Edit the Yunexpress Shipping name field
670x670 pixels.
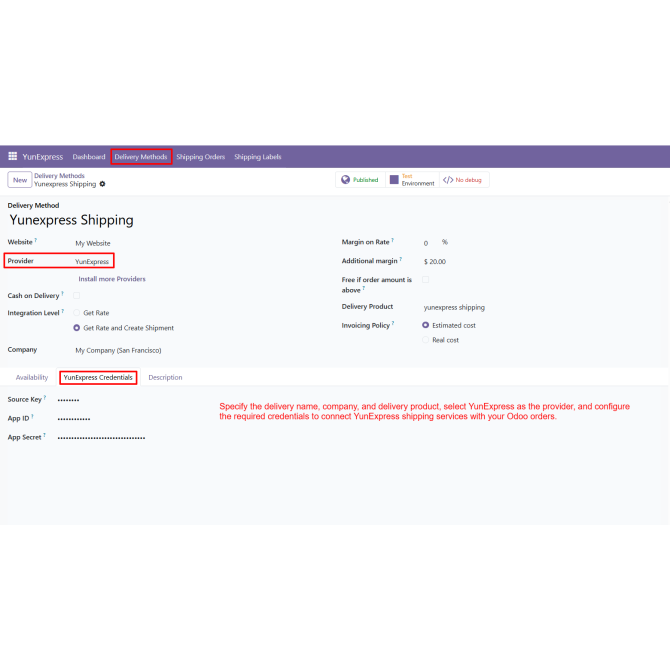[71, 220]
